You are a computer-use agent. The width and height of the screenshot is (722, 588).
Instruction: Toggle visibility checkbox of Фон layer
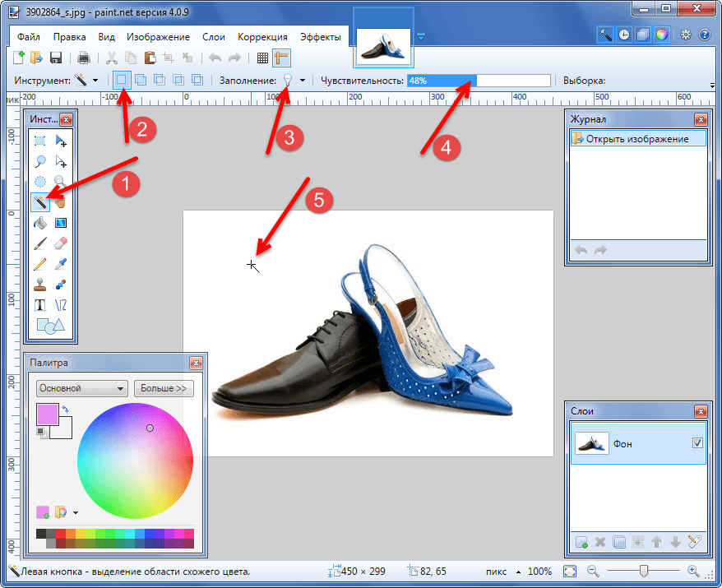pyautogui.click(x=697, y=442)
